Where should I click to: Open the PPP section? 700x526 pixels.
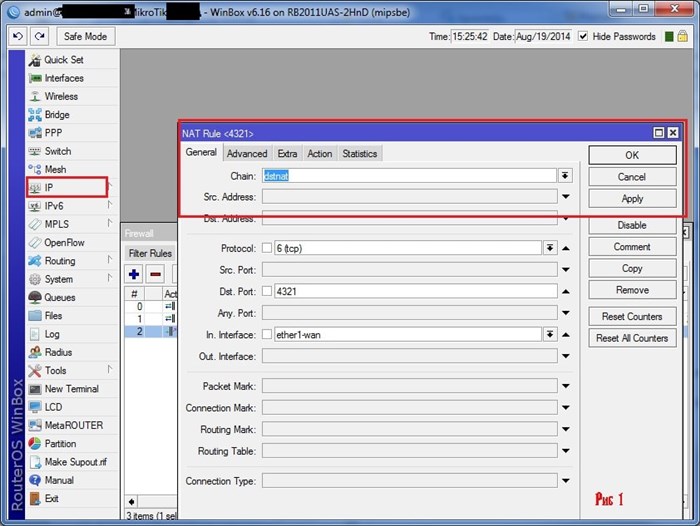click(53, 133)
